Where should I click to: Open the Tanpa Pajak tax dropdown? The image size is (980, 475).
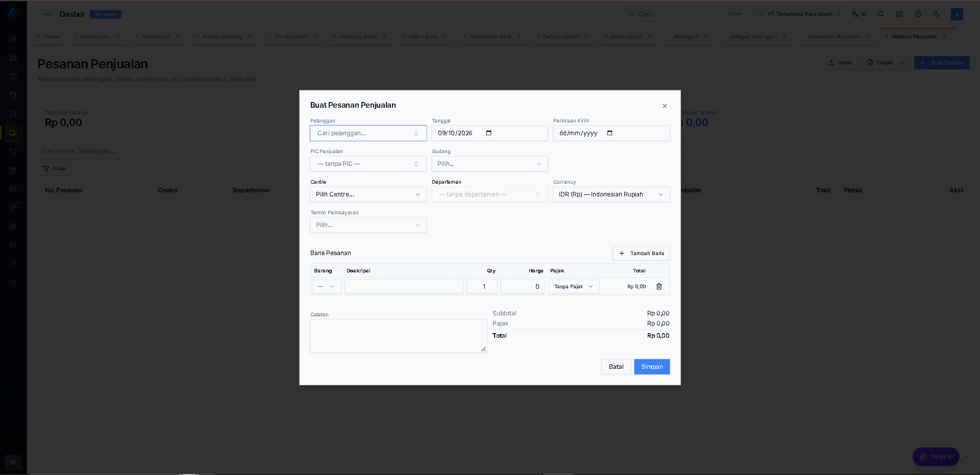pos(574,287)
